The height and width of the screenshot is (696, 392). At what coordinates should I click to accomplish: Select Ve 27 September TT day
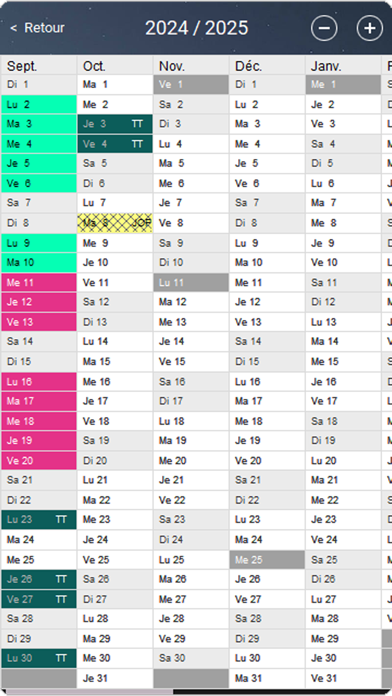click(39, 599)
